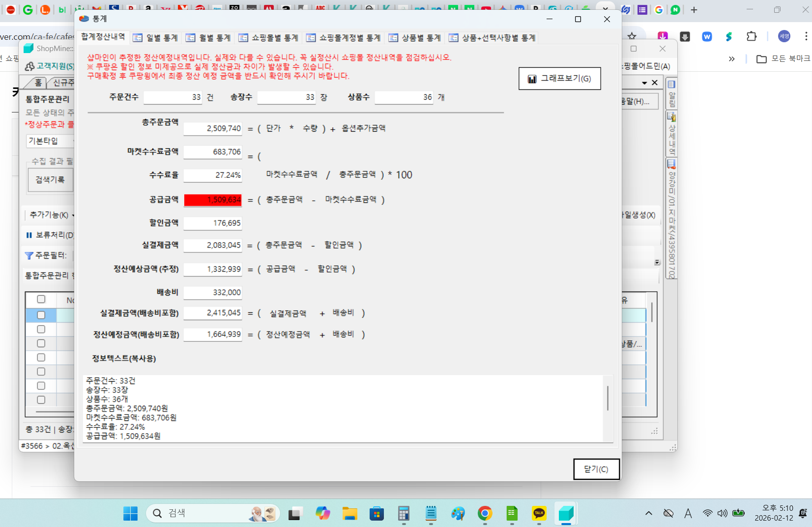The height and width of the screenshot is (527, 812).
Task: Close the statistics dialog with 닫기(C)
Action: 596,469
